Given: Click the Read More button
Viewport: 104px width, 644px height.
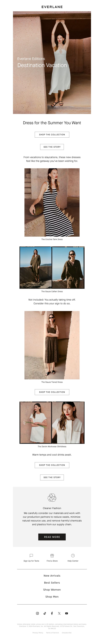Looking at the screenshot, I should [52, 537].
